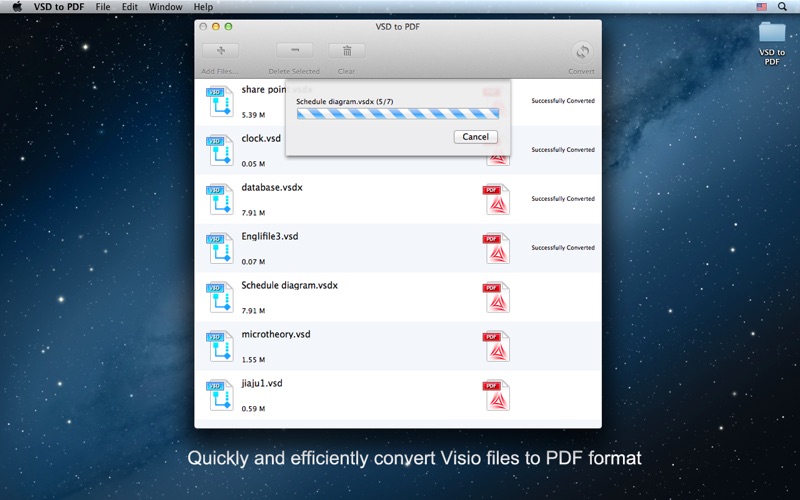Select the database.vsdx file name

(x=272, y=187)
